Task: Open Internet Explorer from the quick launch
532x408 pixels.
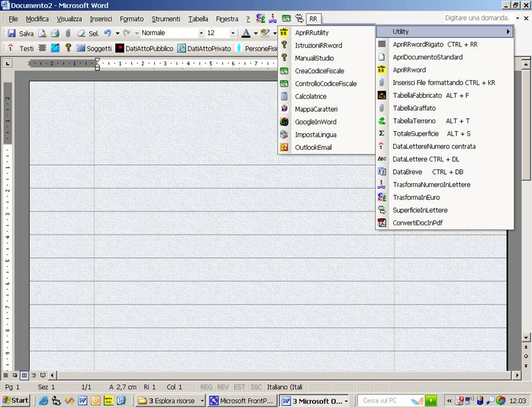Action: coord(43,401)
